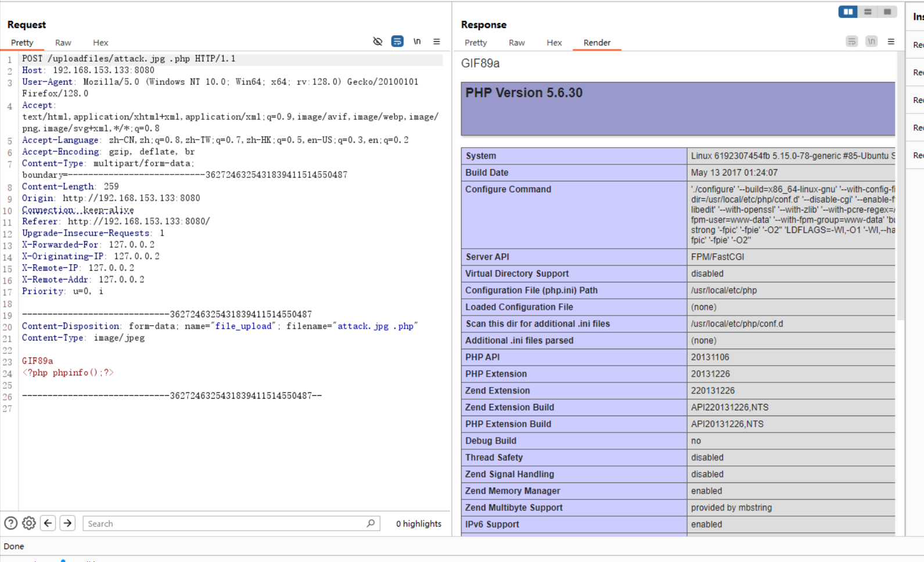
Task: Switch Request view to Raw tab
Action: pos(63,42)
